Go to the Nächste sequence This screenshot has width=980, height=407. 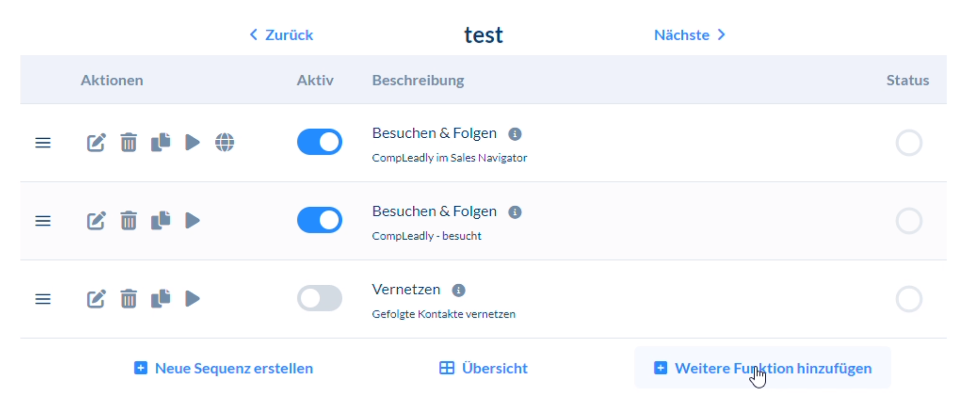[689, 35]
